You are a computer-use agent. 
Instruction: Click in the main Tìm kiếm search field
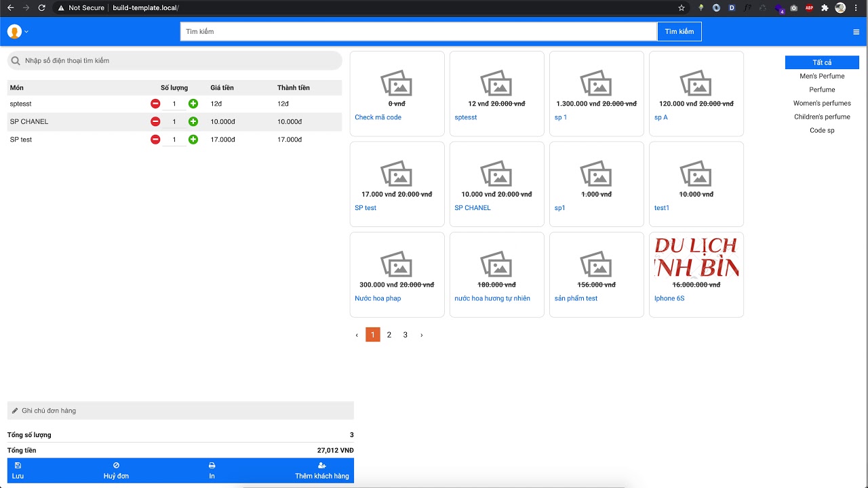click(x=418, y=32)
